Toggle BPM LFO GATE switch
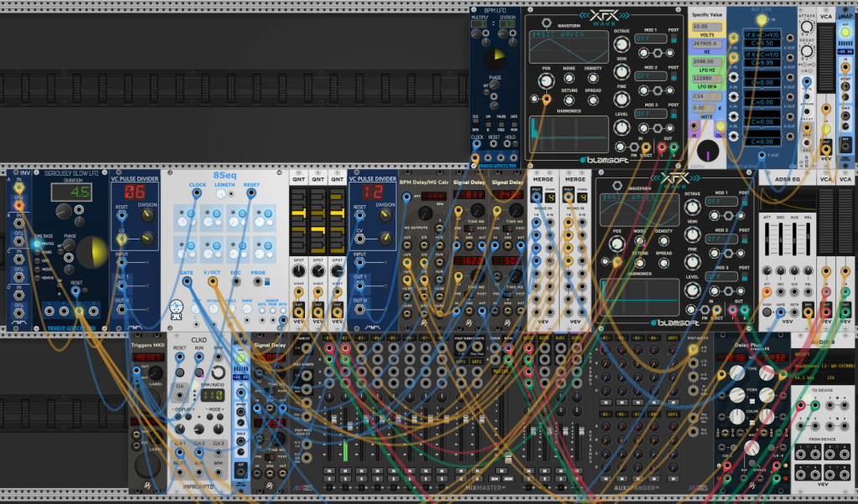 (514, 124)
